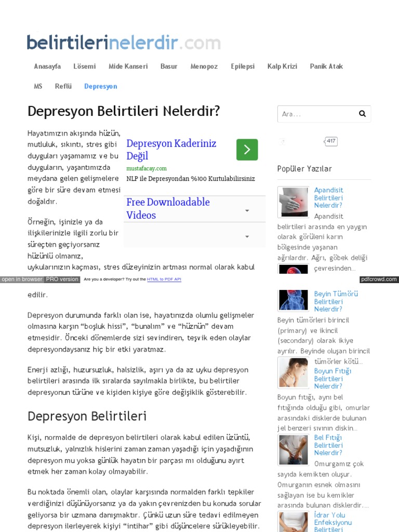Open Kalp Krizi navigation link
399x532 pixels.
coord(282,66)
